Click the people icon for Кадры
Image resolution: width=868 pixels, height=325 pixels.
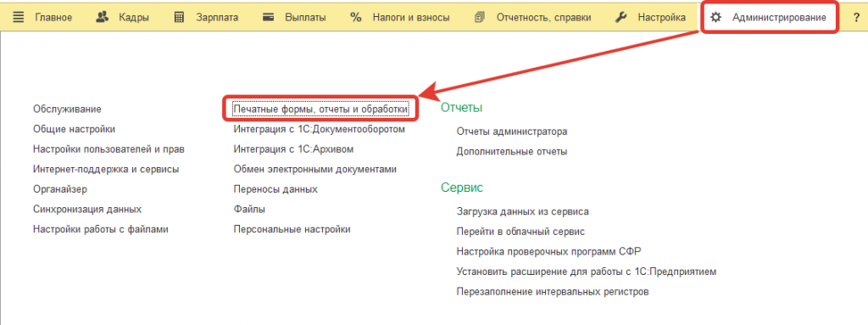[102, 17]
